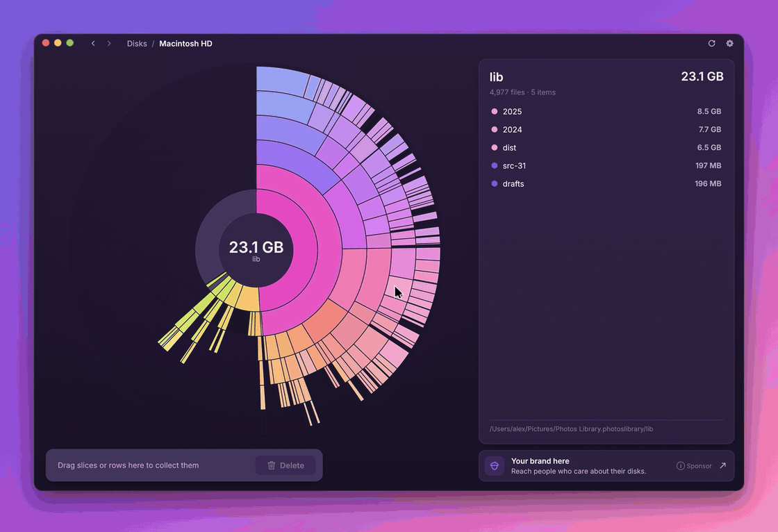Go forward with the right chevron
Viewport: 778px width, 532px height.
[x=109, y=44]
